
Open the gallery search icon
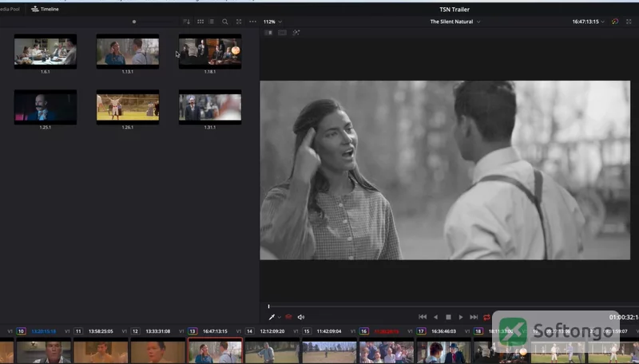pos(225,22)
